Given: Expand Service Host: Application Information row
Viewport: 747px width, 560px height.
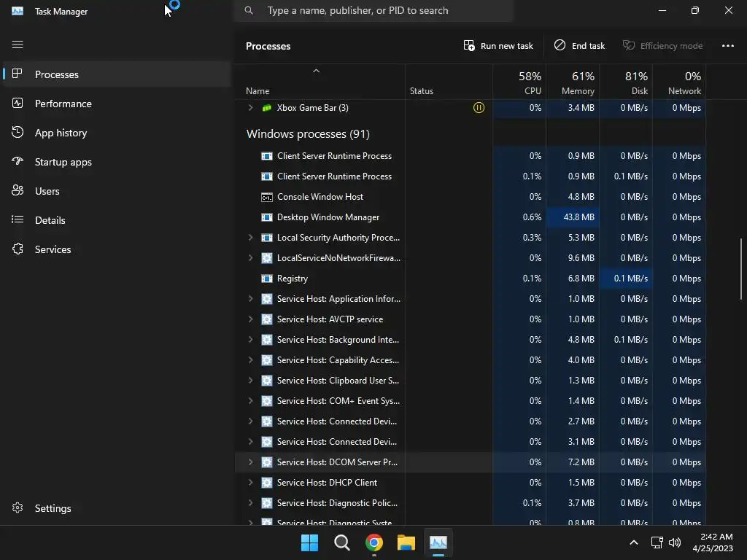Looking at the screenshot, I should (x=251, y=298).
